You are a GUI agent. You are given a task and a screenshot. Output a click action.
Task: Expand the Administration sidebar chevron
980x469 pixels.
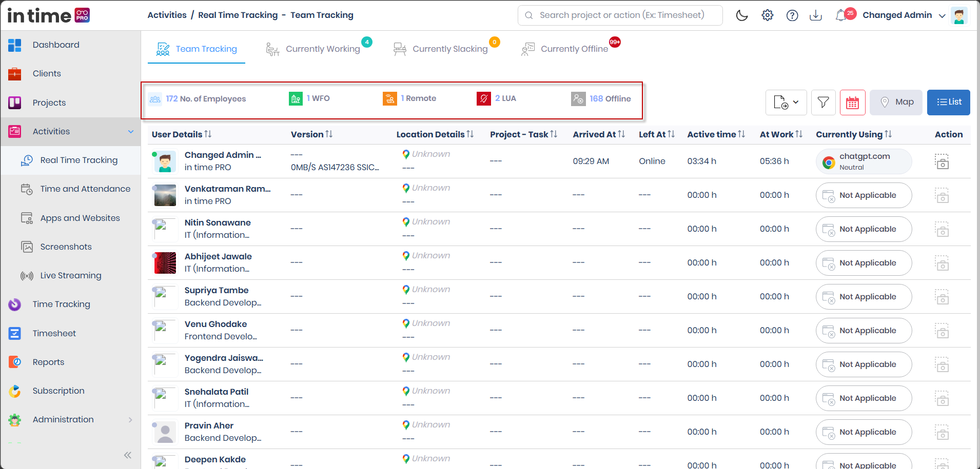(130, 420)
